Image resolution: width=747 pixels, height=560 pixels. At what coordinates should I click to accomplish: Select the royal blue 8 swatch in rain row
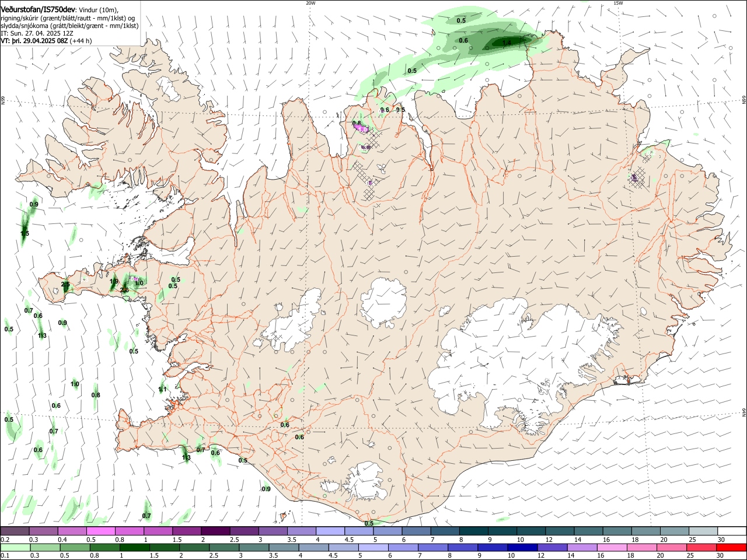pos(462,547)
